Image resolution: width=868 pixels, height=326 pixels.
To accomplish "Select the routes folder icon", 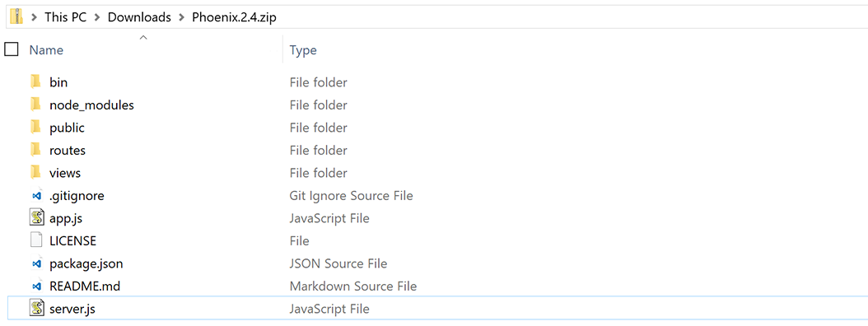I will [x=36, y=150].
